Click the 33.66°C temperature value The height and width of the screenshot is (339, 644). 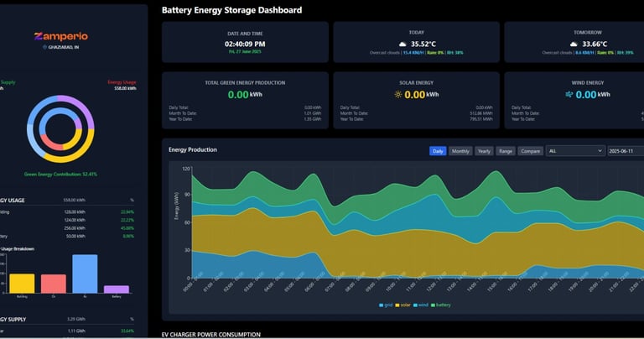(x=595, y=44)
